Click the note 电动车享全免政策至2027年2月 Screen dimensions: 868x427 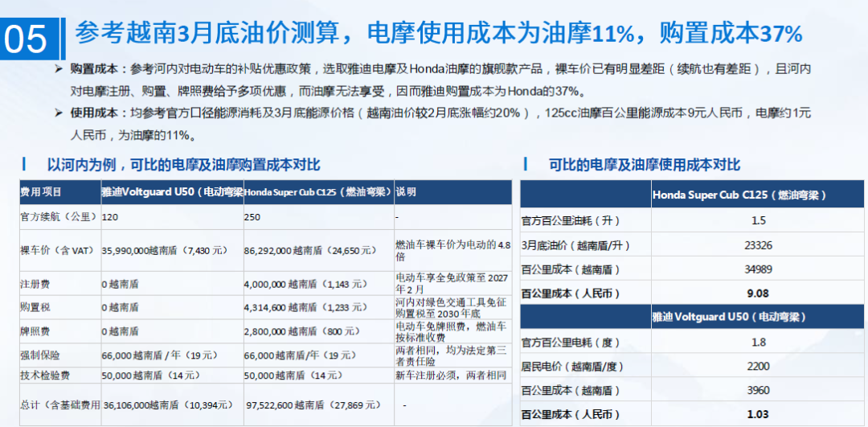(x=452, y=283)
